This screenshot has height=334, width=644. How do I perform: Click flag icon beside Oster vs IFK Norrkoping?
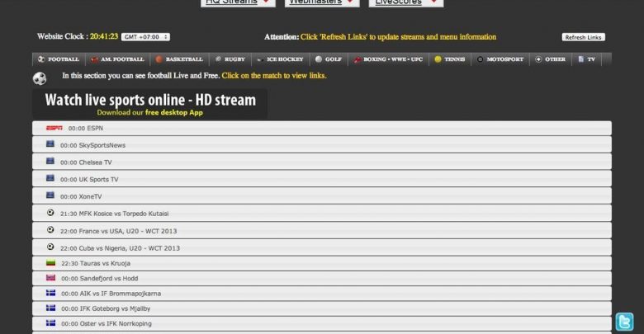click(x=50, y=323)
